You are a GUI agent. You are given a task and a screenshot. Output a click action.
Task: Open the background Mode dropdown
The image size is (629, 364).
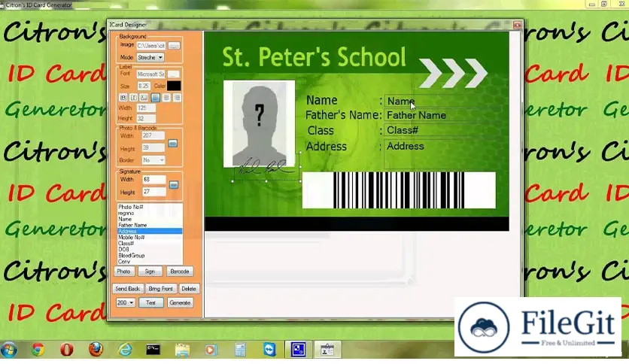click(150, 57)
